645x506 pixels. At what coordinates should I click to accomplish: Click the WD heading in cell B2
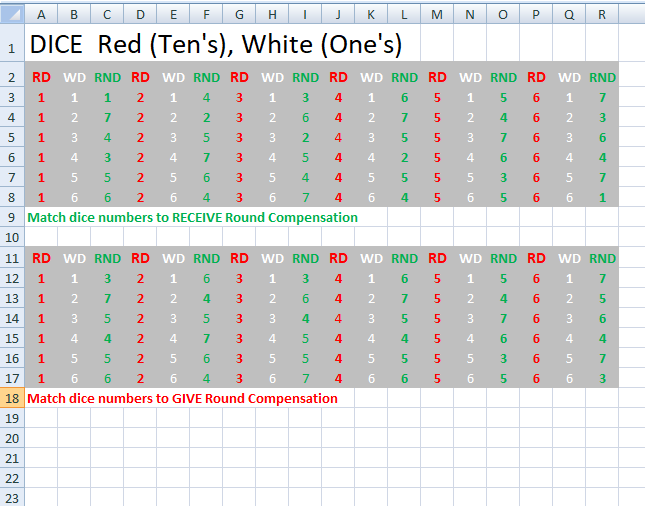click(74, 77)
